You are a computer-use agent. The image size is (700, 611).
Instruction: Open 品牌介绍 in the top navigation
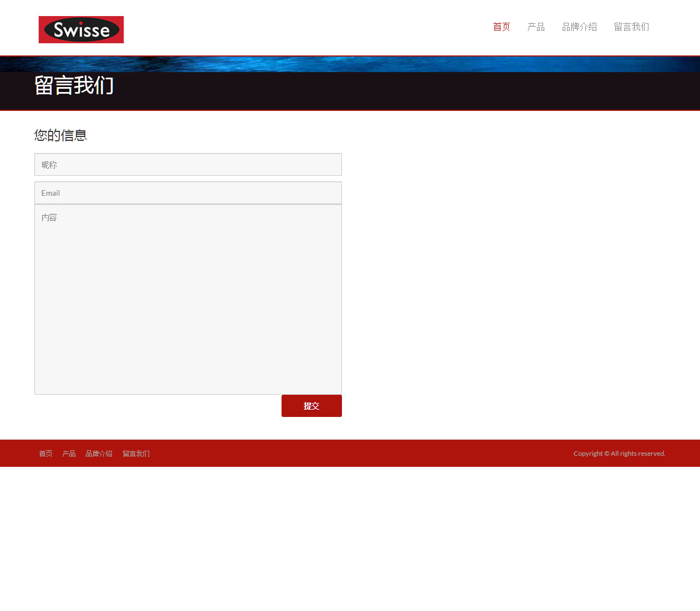(x=579, y=27)
